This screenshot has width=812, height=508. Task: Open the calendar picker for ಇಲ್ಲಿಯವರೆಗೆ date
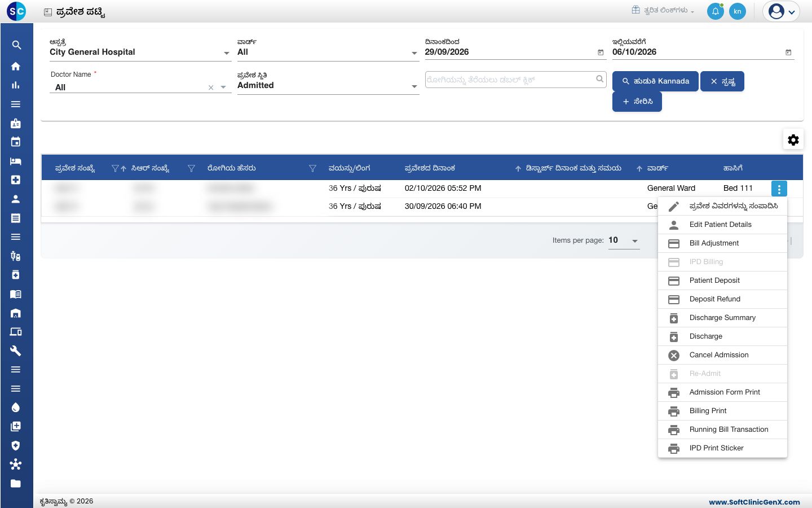(x=788, y=52)
